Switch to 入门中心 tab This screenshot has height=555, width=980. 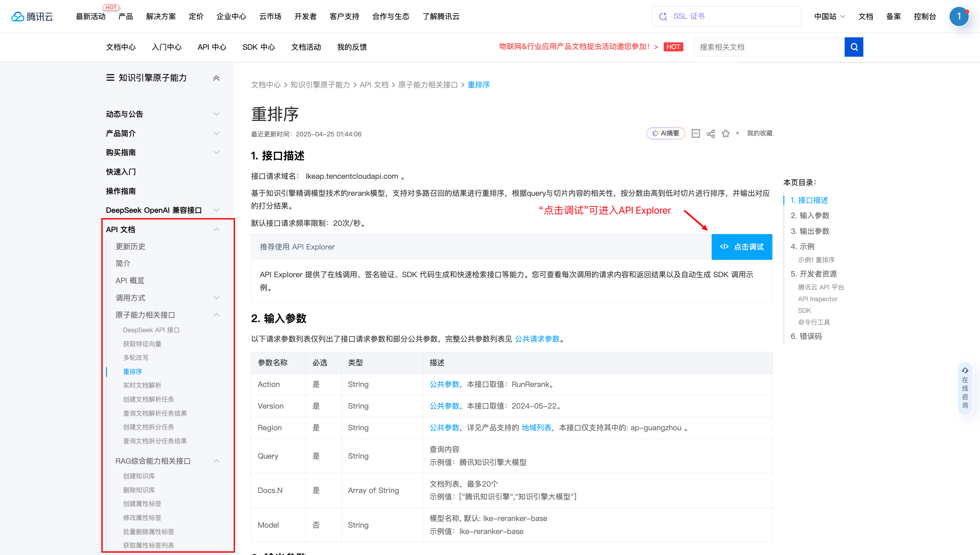point(166,47)
